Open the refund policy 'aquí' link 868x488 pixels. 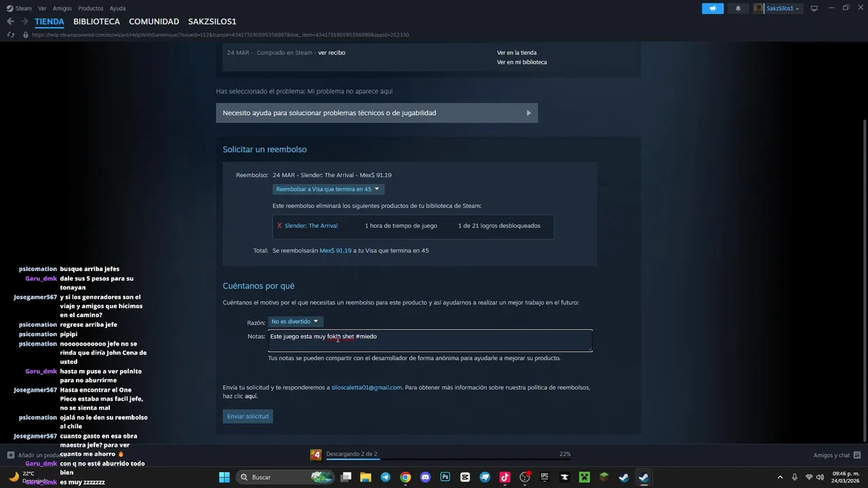[x=251, y=396]
